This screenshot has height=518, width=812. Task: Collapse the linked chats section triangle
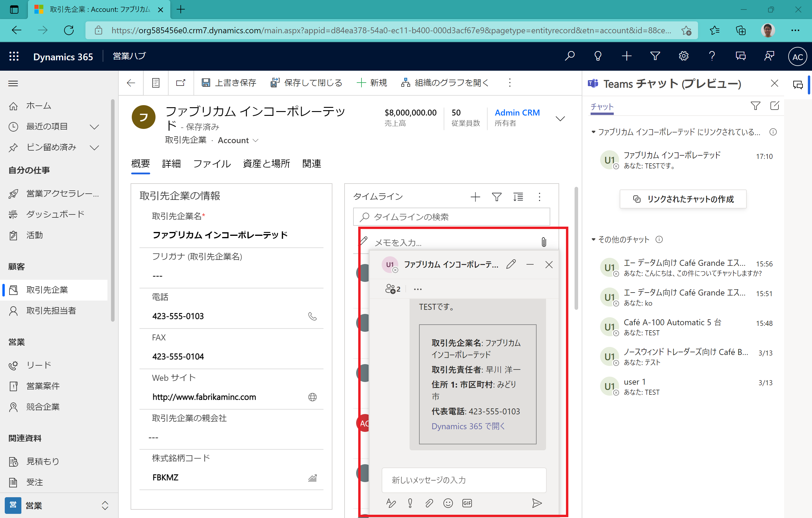pyautogui.click(x=594, y=132)
